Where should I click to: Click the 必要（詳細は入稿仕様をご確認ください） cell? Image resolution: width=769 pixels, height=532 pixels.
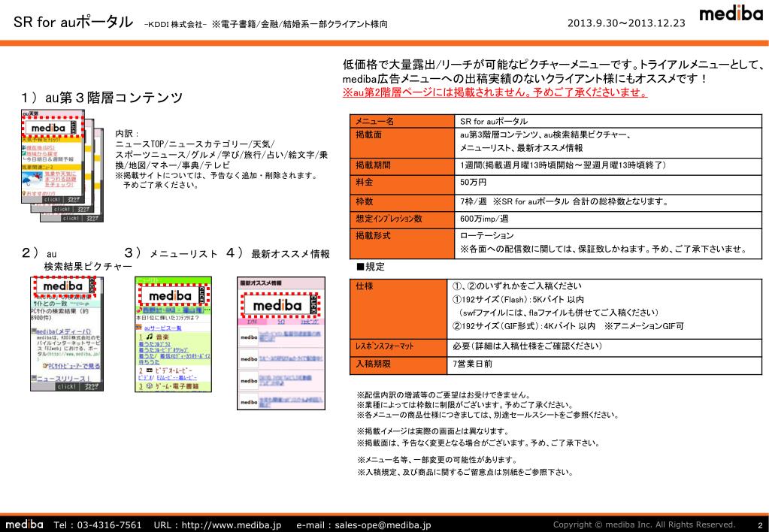(604, 348)
